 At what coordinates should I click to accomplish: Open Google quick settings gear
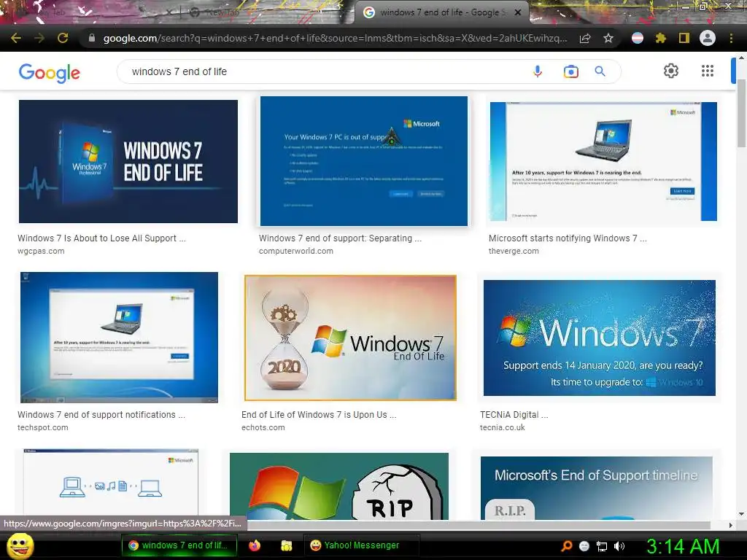671,71
